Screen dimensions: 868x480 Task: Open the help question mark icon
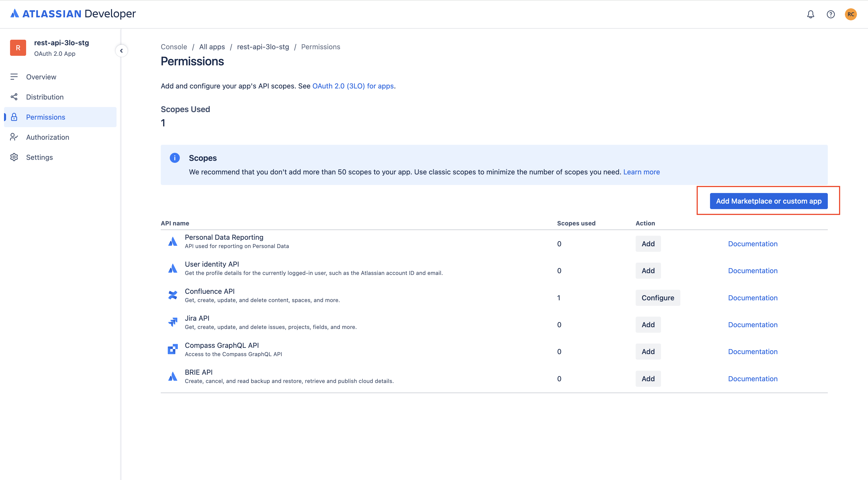pos(831,14)
